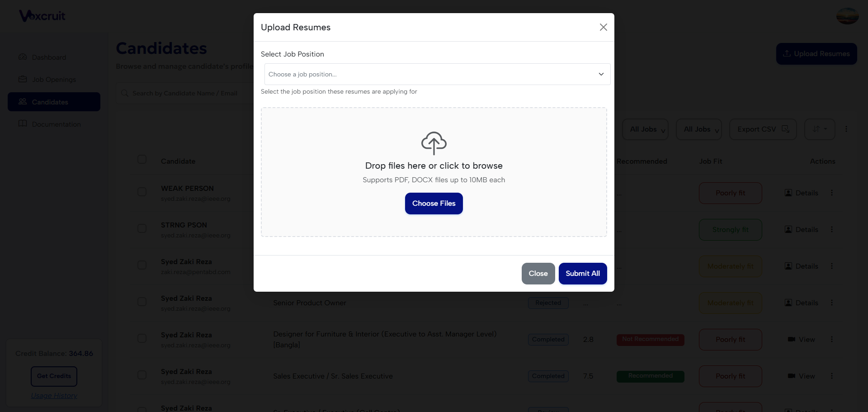Screen dimensions: 868x412
Task: Click the Close button in dialog footer
Action: [x=538, y=274]
